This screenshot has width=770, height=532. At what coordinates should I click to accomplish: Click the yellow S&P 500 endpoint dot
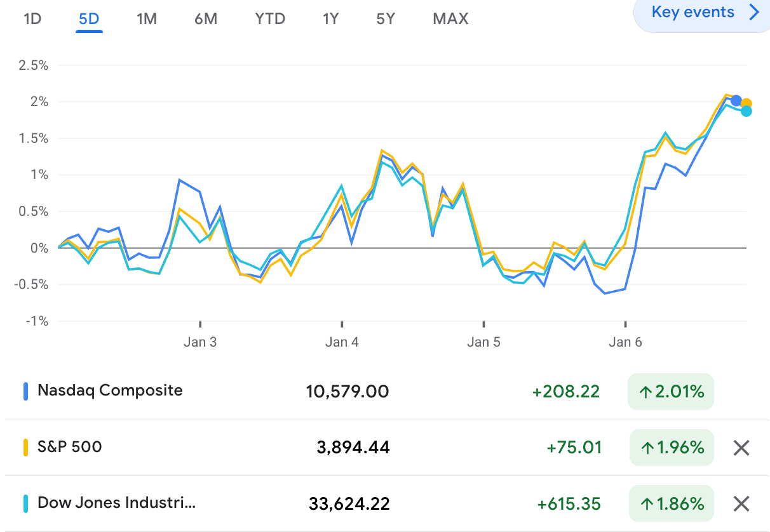click(x=746, y=104)
